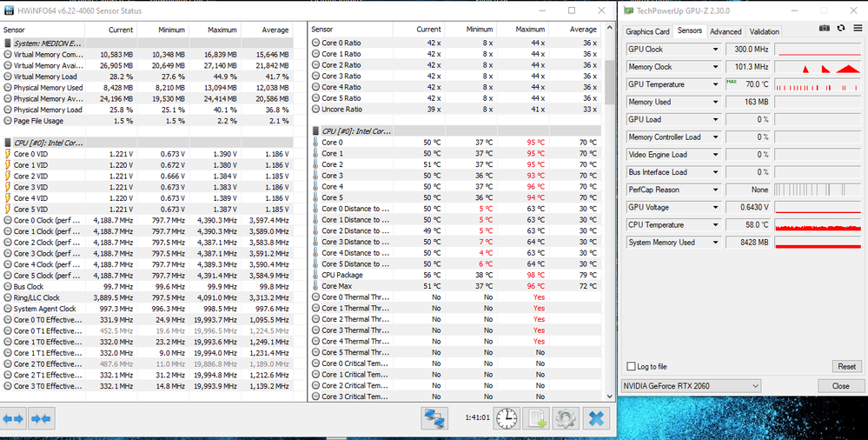Screen dimensions: 868x440
Task: Expand the CPU Temperature sensor dropdown
Action: [x=716, y=224]
